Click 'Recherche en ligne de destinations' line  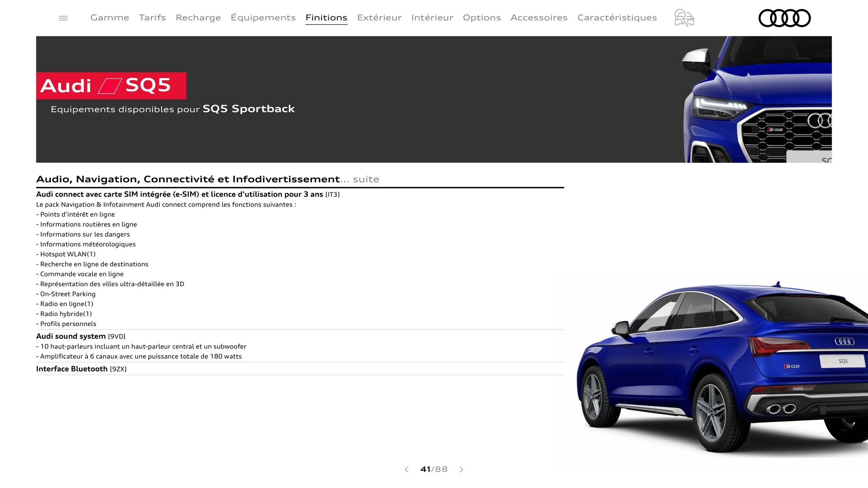tap(92, 264)
